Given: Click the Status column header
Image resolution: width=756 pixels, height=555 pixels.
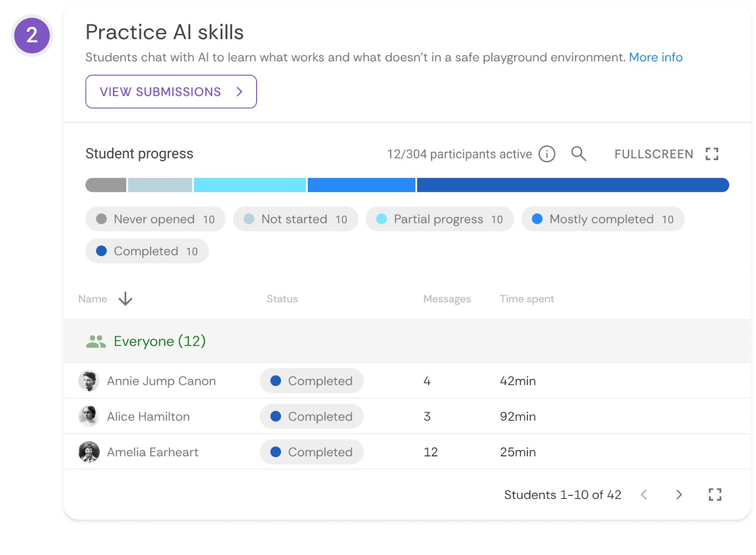Looking at the screenshot, I should (x=282, y=299).
